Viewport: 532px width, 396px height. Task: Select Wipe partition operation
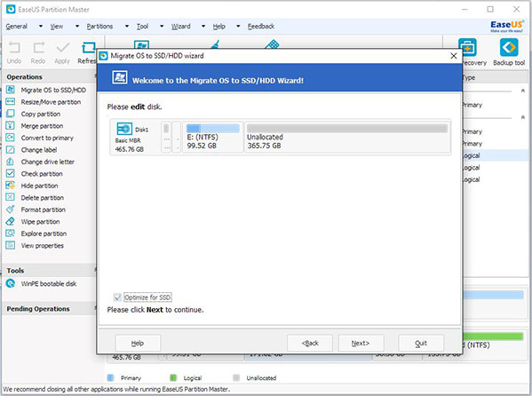coord(40,222)
